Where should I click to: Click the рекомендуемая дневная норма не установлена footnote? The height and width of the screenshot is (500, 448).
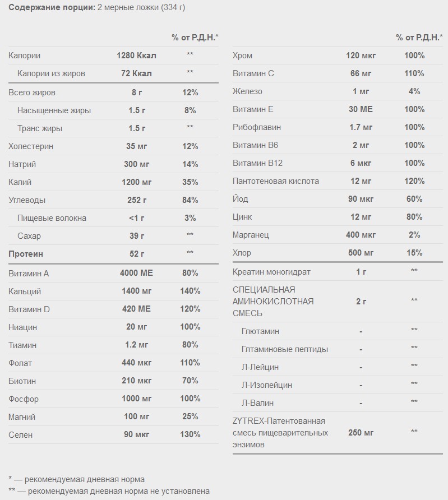[x=109, y=491]
